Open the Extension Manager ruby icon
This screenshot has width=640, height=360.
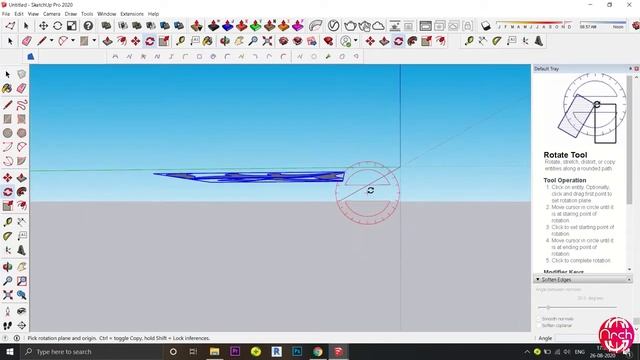coord(329,41)
